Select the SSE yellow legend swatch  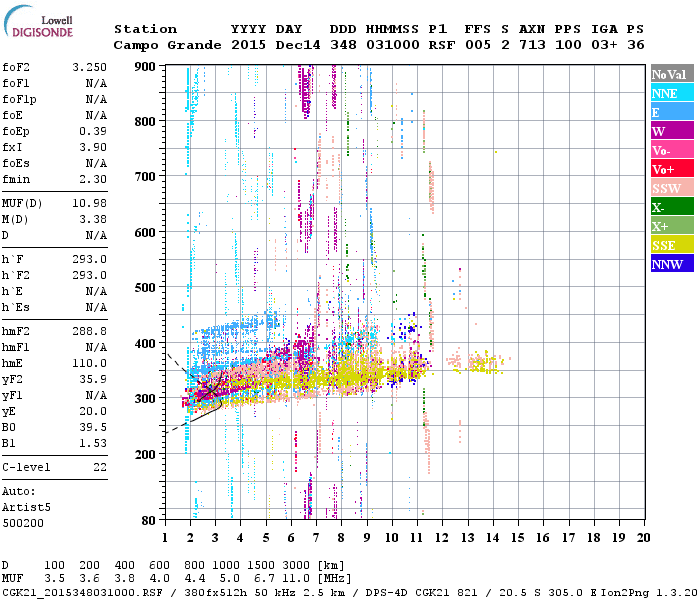click(672, 245)
